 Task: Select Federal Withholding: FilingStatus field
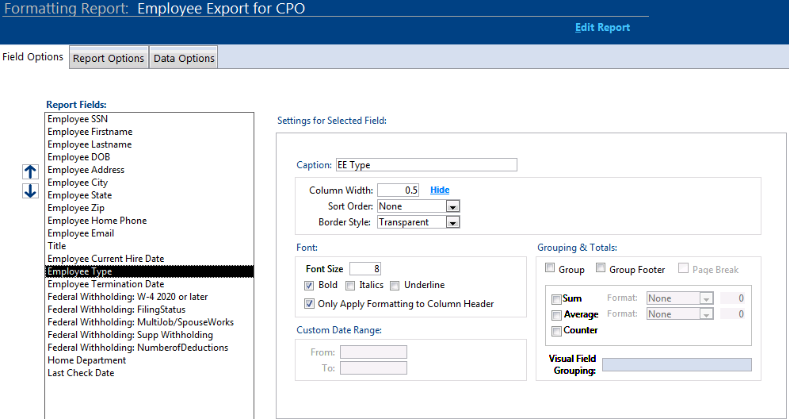click(x=149, y=309)
